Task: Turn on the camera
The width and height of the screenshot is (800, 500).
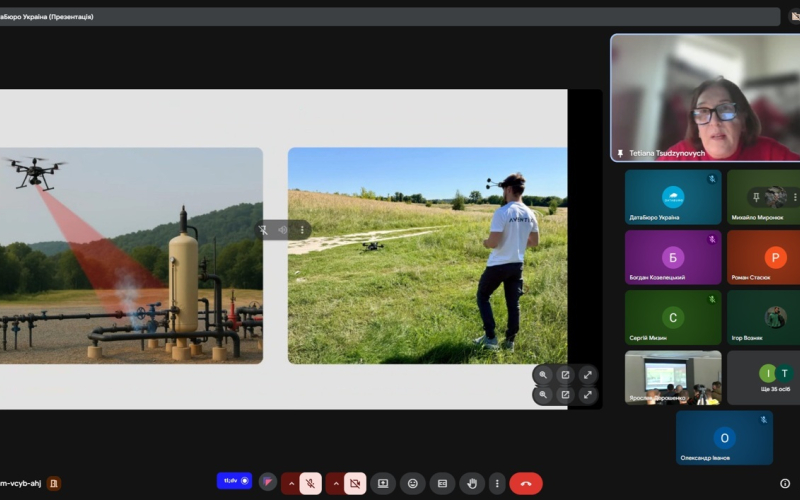Action: (x=355, y=484)
